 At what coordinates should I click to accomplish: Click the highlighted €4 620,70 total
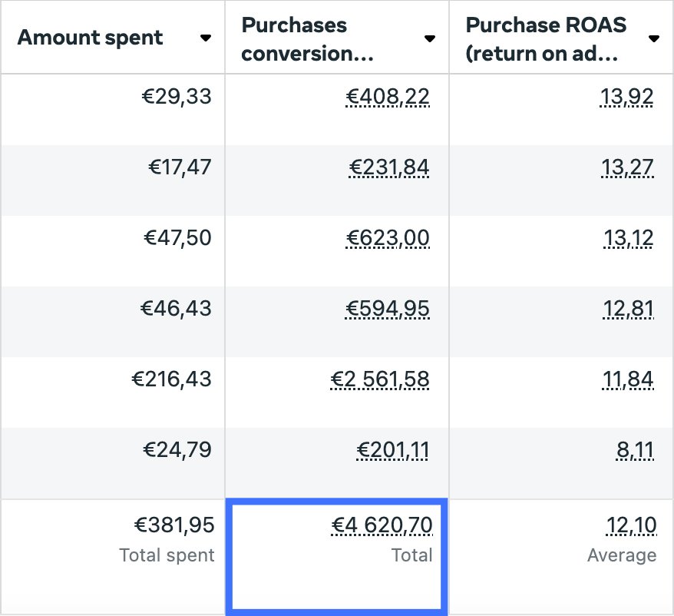pyautogui.click(x=382, y=525)
